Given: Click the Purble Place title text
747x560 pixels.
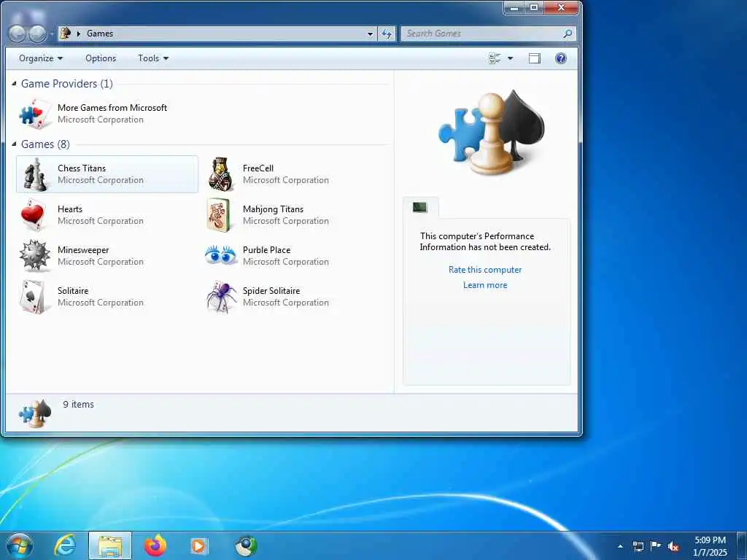Looking at the screenshot, I should tap(266, 250).
